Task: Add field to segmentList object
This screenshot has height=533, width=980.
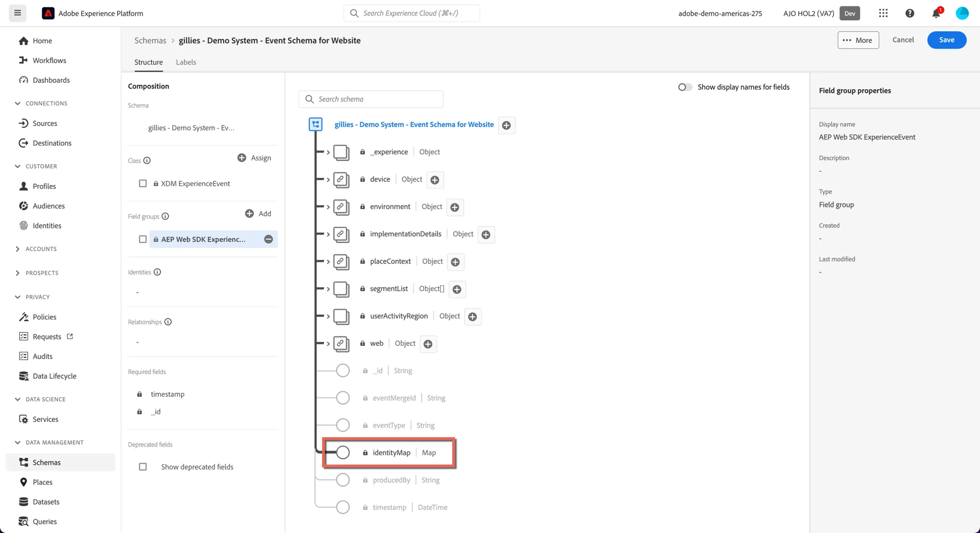Action: pos(457,289)
